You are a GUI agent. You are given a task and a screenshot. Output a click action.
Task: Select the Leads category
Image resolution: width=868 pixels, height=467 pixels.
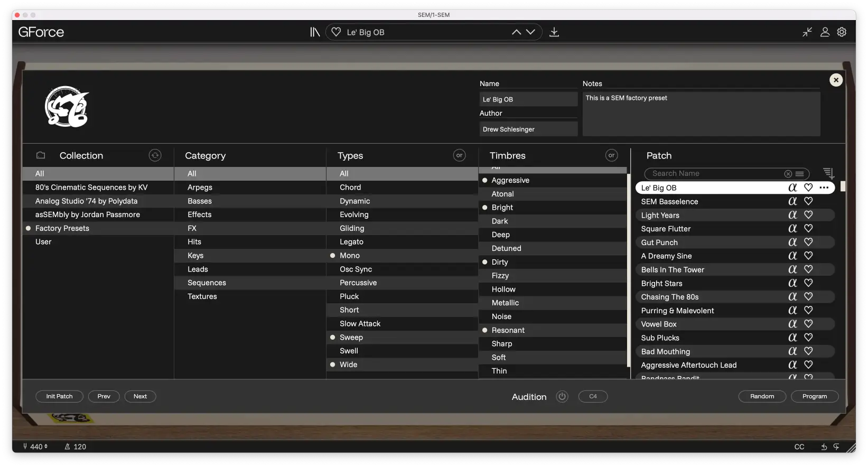click(x=250, y=269)
